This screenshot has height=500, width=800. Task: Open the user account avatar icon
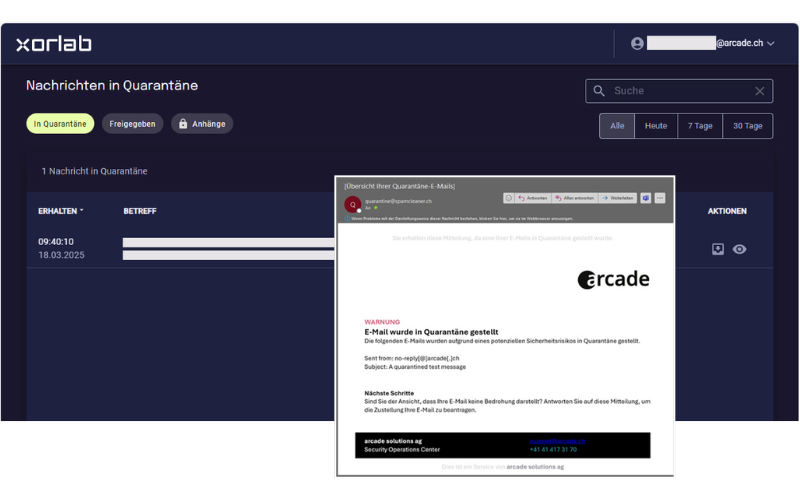coord(637,43)
